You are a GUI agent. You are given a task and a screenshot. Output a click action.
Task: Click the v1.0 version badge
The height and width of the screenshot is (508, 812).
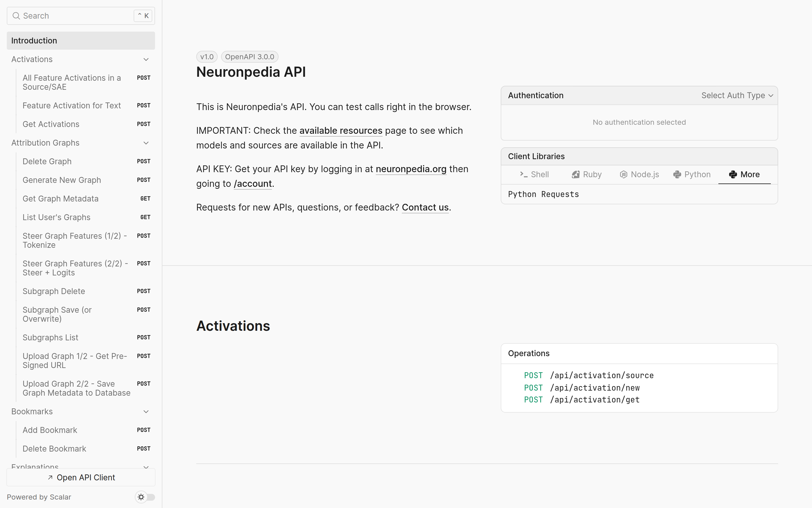[207, 57]
